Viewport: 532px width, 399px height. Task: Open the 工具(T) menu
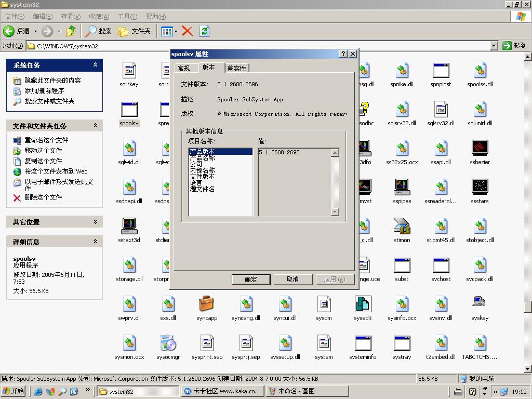click(x=127, y=17)
